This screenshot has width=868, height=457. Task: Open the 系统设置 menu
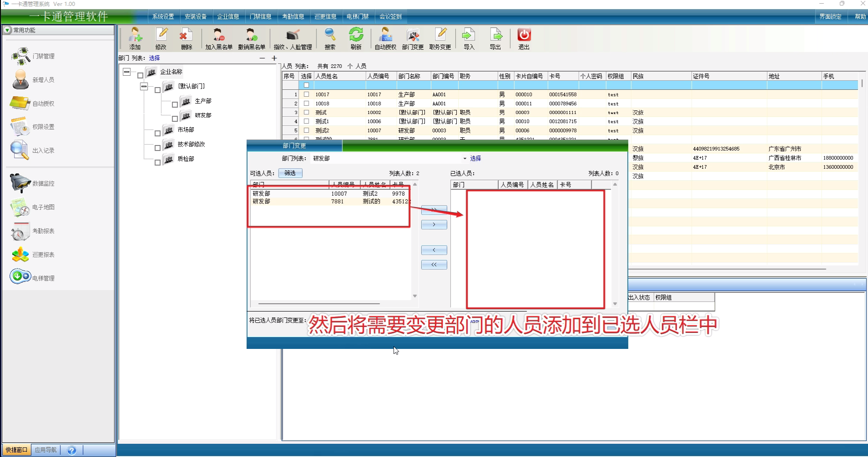pos(163,16)
